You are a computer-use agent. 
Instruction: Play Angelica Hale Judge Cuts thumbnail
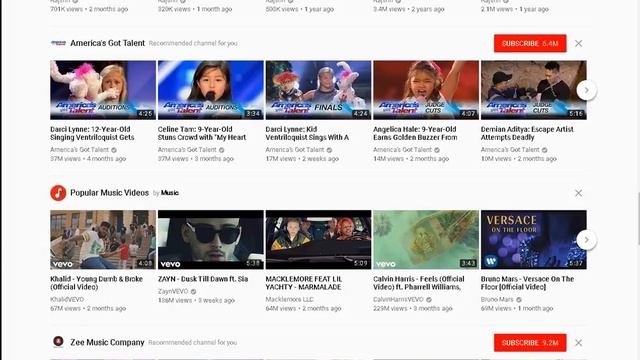(426, 90)
